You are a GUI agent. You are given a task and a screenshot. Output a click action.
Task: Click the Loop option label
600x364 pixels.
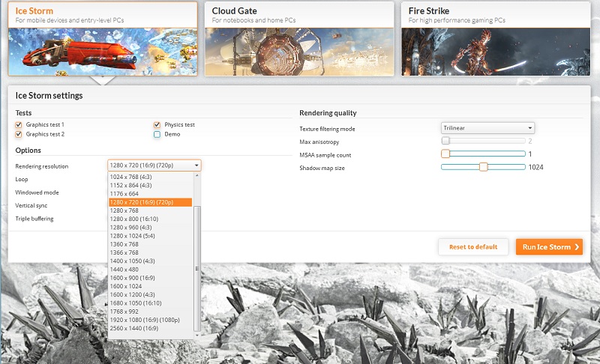[22, 179]
